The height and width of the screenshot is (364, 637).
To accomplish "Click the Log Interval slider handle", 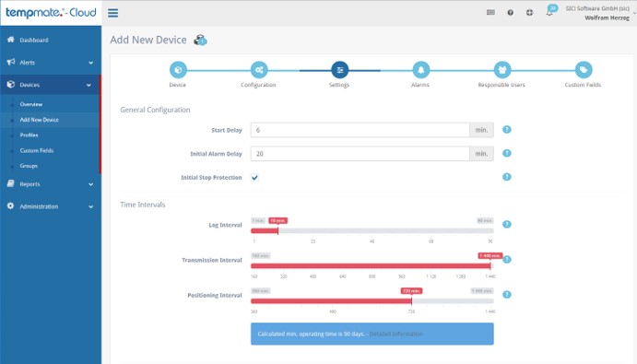I will tap(277, 230).
